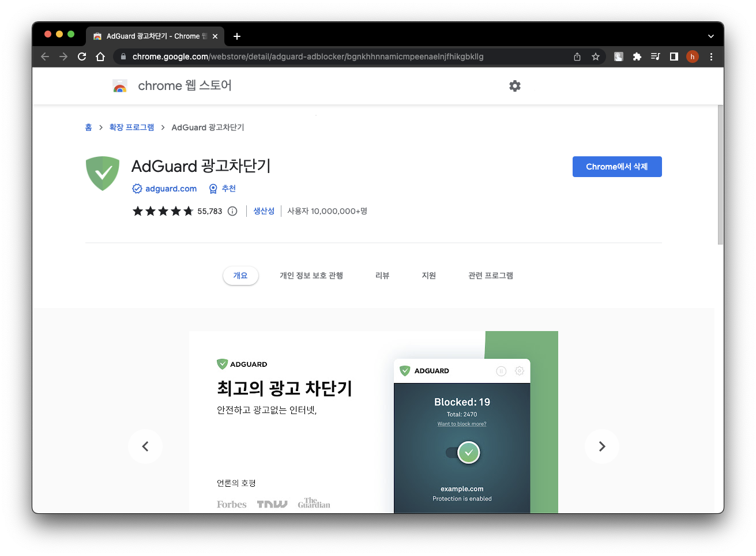This screenshot has width=756, height=556.
Task: Click the site lock icon in address bar
Action: point(123,57)
